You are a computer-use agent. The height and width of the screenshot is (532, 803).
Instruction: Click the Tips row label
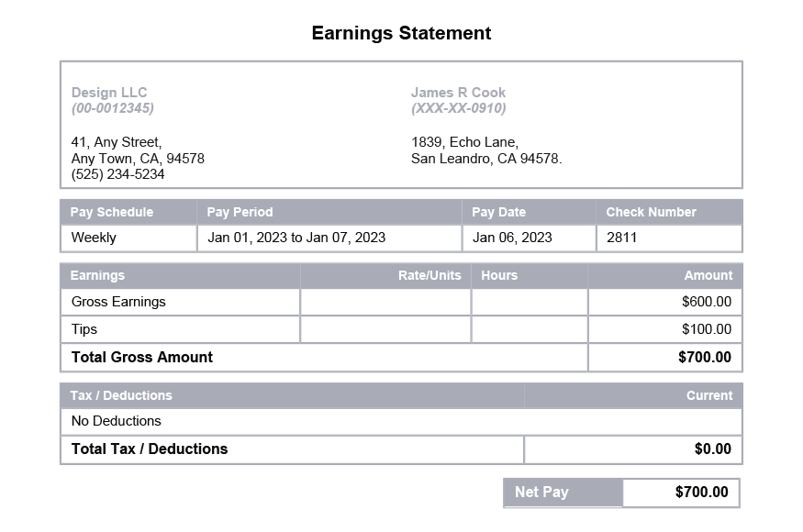[x=84, y=329]
